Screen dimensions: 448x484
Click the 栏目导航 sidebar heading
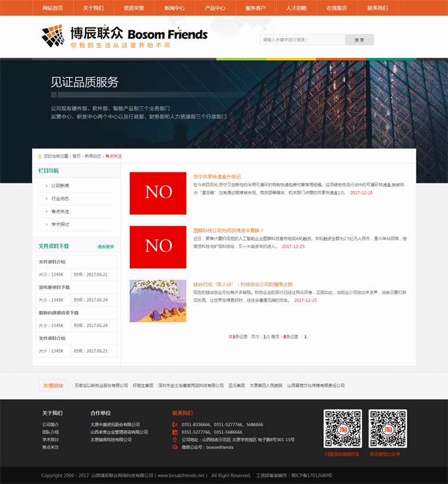click(x=48, y=171)
